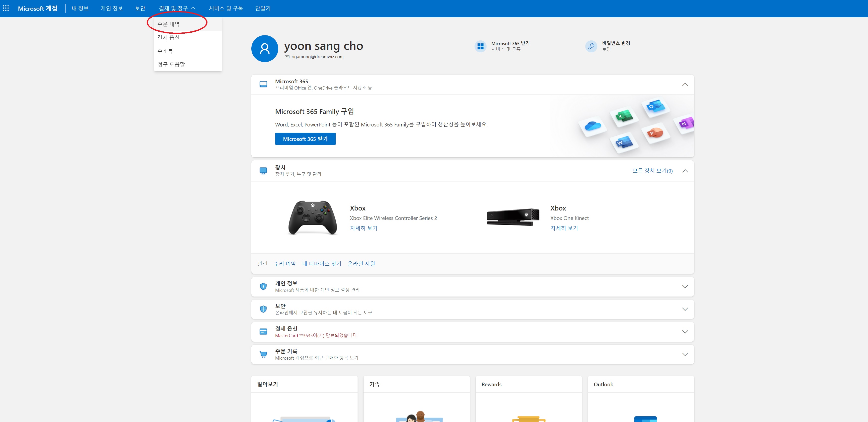The height and width of the screenshot is (422, 868).
Task: Select 결제 옵션 in the dropdown menu
Action: pos(188,37)
